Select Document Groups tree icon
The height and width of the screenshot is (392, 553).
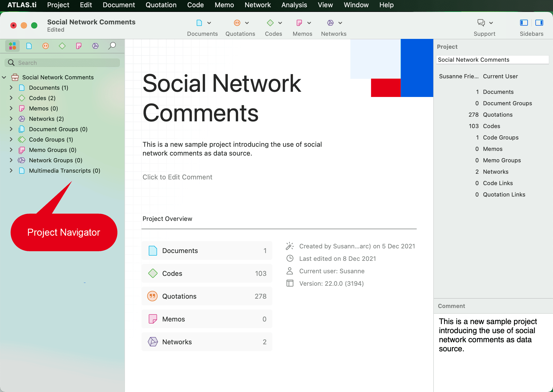click(x=22, y=129)
